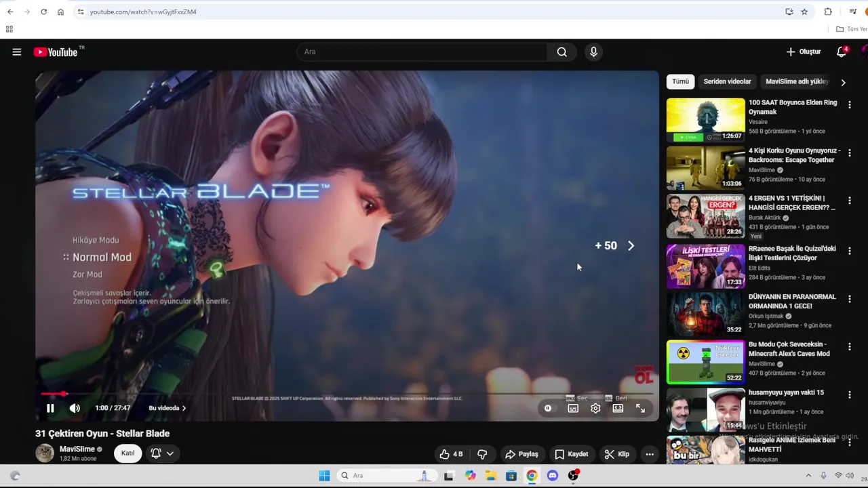The width and height of the screenshot is (868, 488).
Task: Focus the YouTube search field
Action: [x=422, y=52]
